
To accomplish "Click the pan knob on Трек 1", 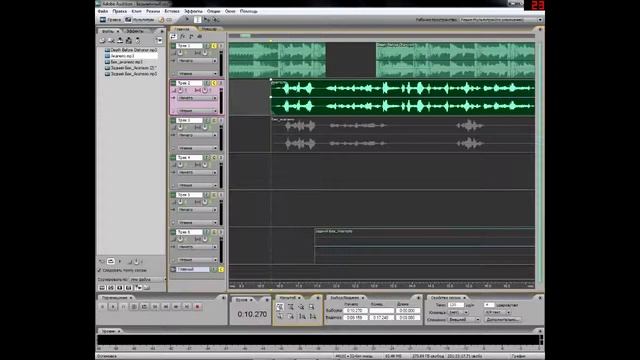I will click(205, 53).
